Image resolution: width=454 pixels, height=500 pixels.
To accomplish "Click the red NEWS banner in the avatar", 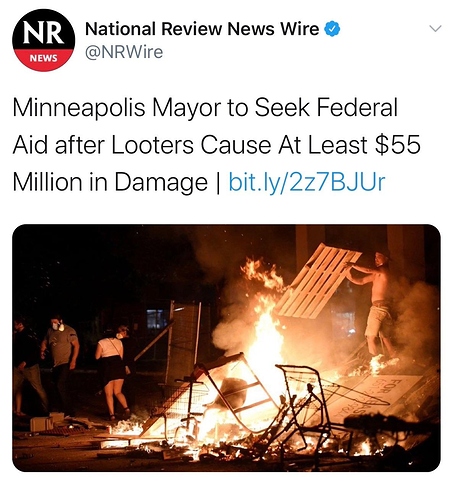I will click(x=43, y=59).
